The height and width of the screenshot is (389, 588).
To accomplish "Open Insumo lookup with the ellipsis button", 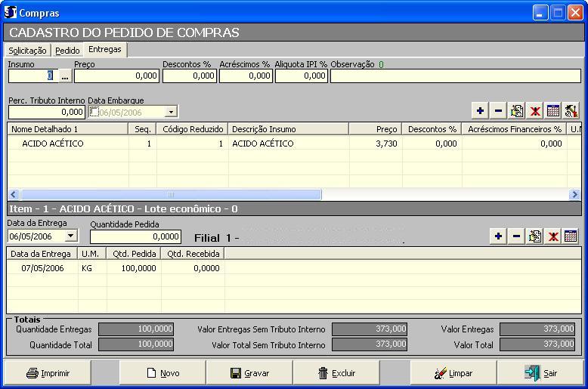I will coord(65,76).
